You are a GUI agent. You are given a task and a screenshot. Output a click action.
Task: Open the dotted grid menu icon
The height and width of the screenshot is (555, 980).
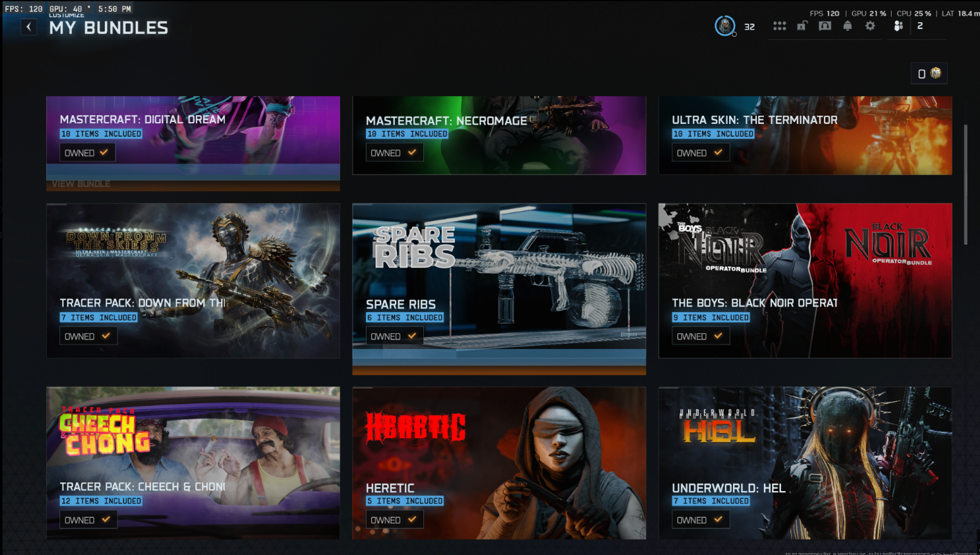tap(780, 26)
